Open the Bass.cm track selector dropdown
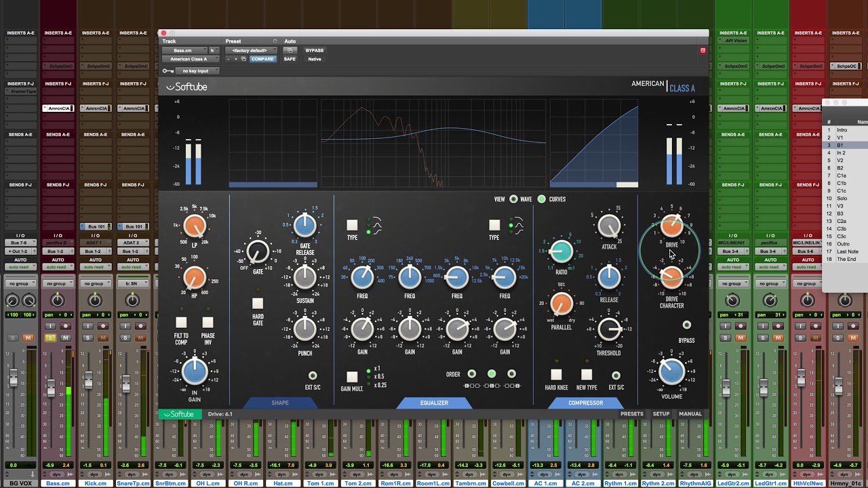868x488 pixels. 183,50
